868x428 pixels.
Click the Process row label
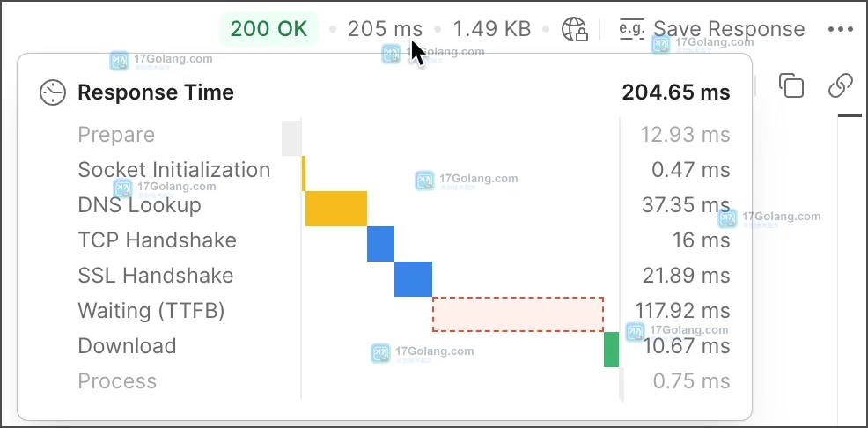(x=117, y=381)
